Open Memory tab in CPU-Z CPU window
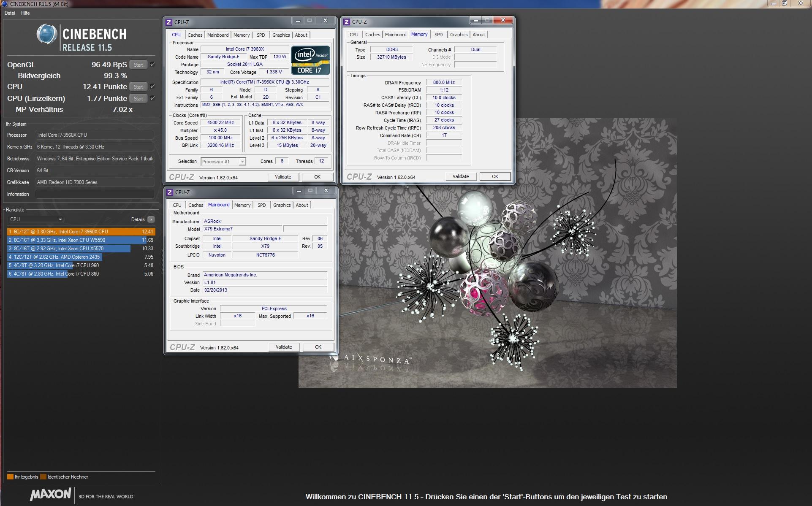 tap(242, 35)
